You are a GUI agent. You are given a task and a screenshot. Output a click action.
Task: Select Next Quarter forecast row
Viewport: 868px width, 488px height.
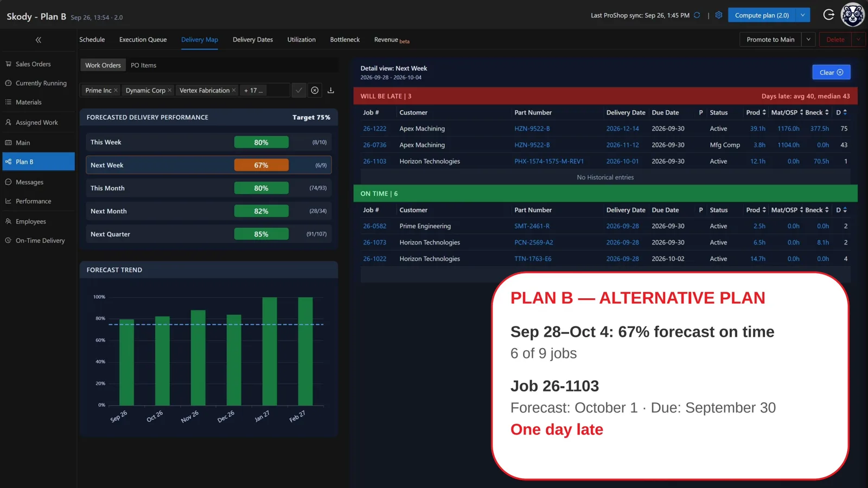209,234
